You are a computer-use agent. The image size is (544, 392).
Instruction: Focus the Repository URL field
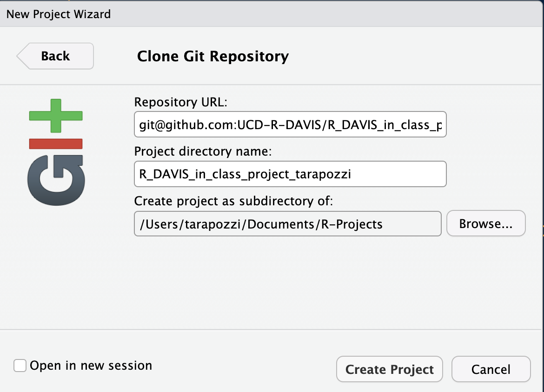[x=290, y=124]
